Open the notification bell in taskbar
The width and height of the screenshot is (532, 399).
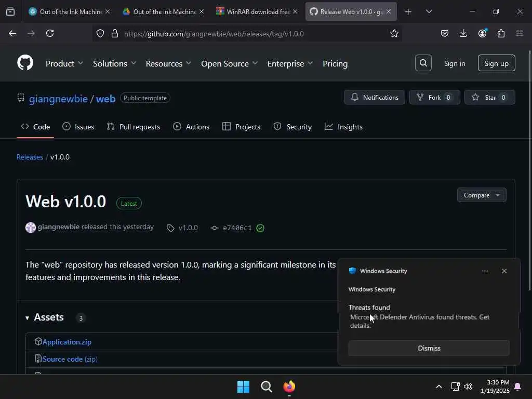click(517, 387)
